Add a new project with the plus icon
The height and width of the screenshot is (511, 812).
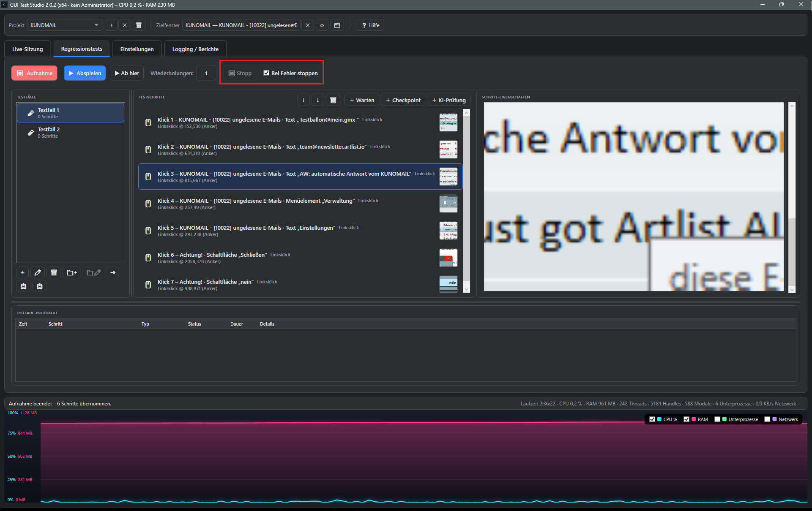click(x=111, y=25)
